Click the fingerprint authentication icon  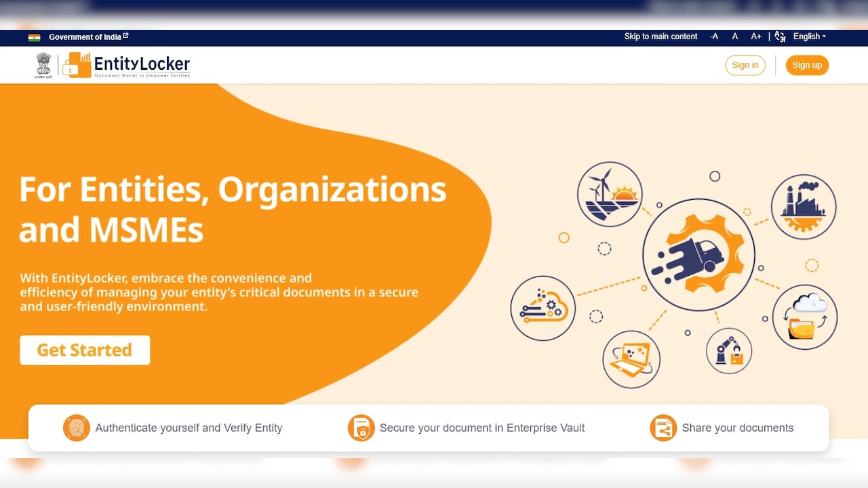(77, 428)
